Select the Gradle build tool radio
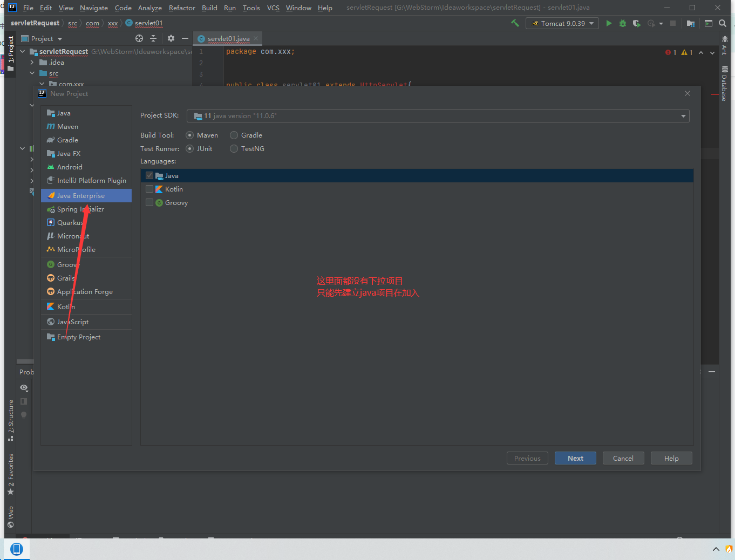735x560 pixels. pos(234,135)
